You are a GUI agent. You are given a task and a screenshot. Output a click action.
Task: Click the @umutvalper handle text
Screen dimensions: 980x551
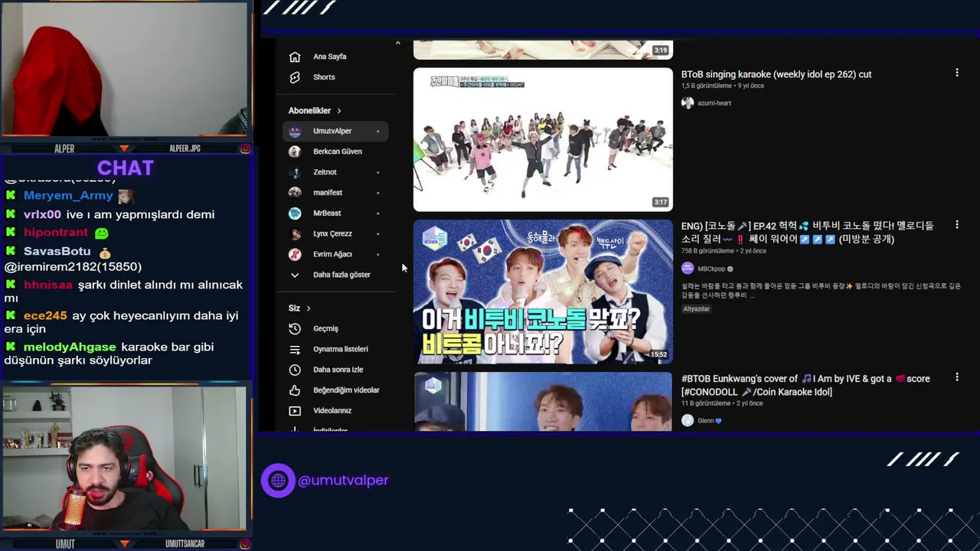click(343, 481)
